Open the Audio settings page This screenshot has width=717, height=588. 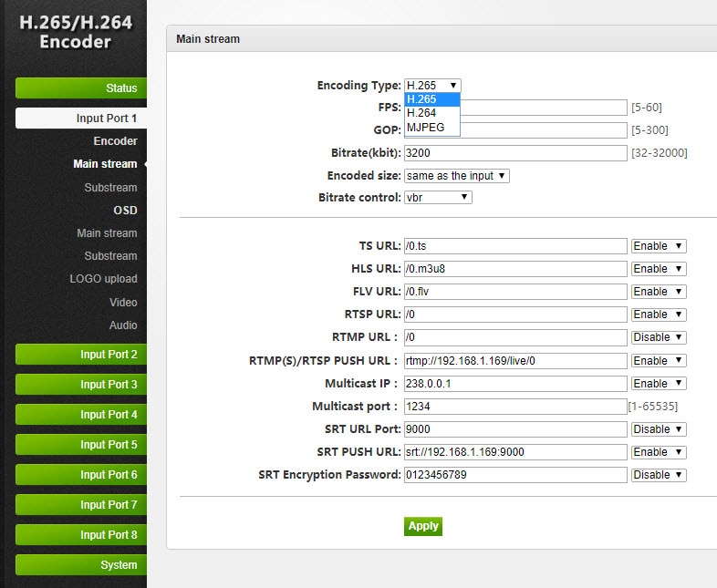coord(123,325)
